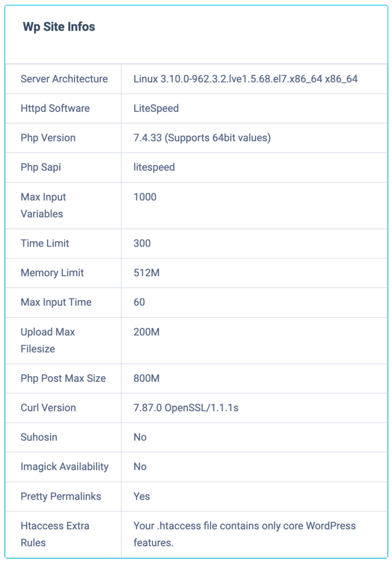Click the Wp Site Infos heading

coord(59,27)
